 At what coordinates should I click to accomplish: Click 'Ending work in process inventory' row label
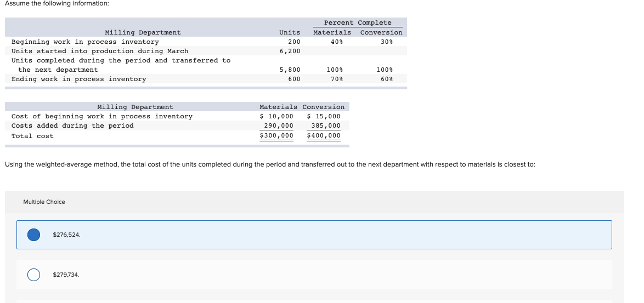(79, 79)
